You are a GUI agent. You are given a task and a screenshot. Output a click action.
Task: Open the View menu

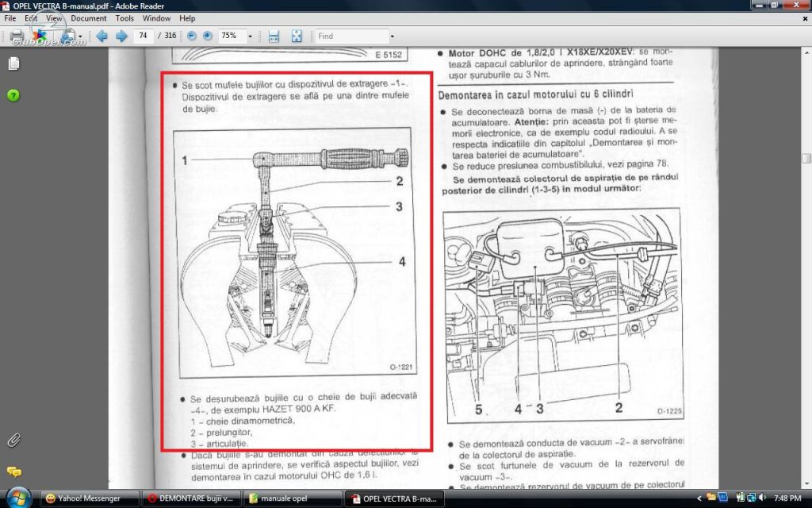54,18
